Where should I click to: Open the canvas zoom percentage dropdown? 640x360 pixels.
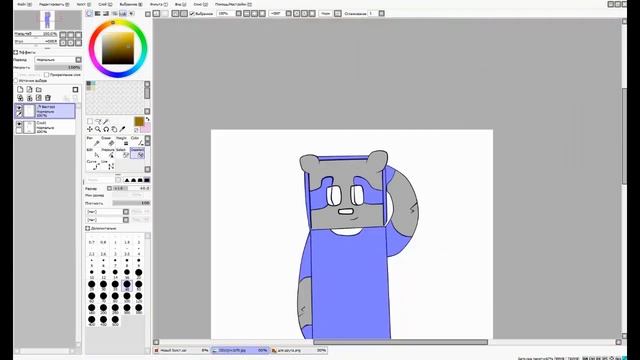[239, 13]
